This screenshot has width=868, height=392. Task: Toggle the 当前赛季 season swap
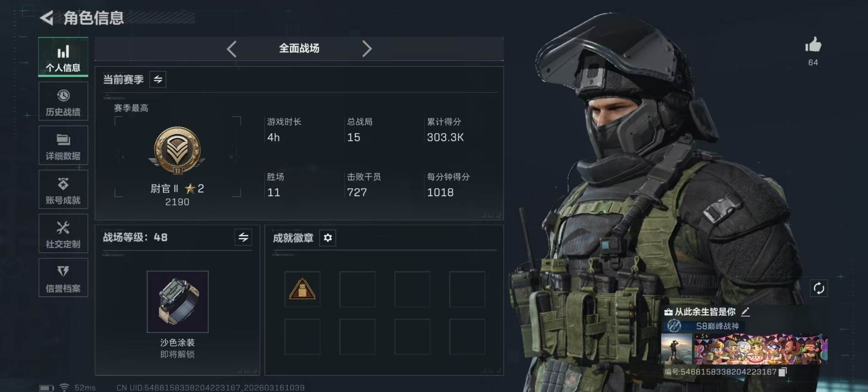(x=158, y=80)
